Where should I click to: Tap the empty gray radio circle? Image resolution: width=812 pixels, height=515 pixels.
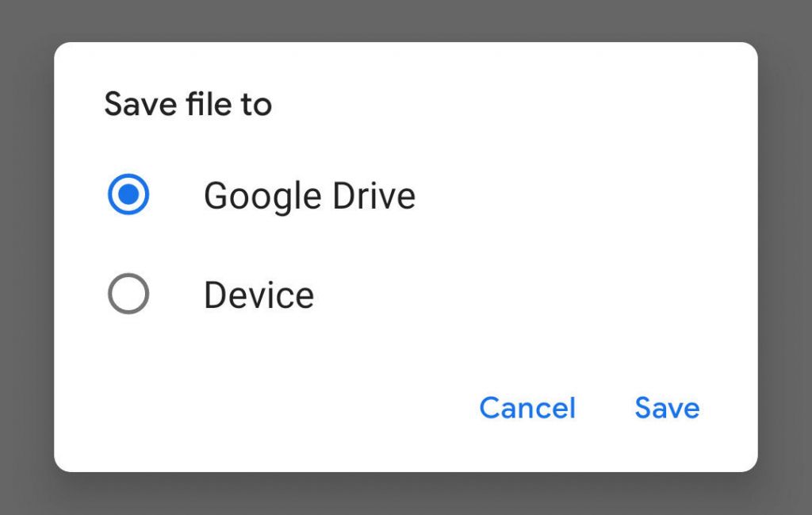pos(128,294)
